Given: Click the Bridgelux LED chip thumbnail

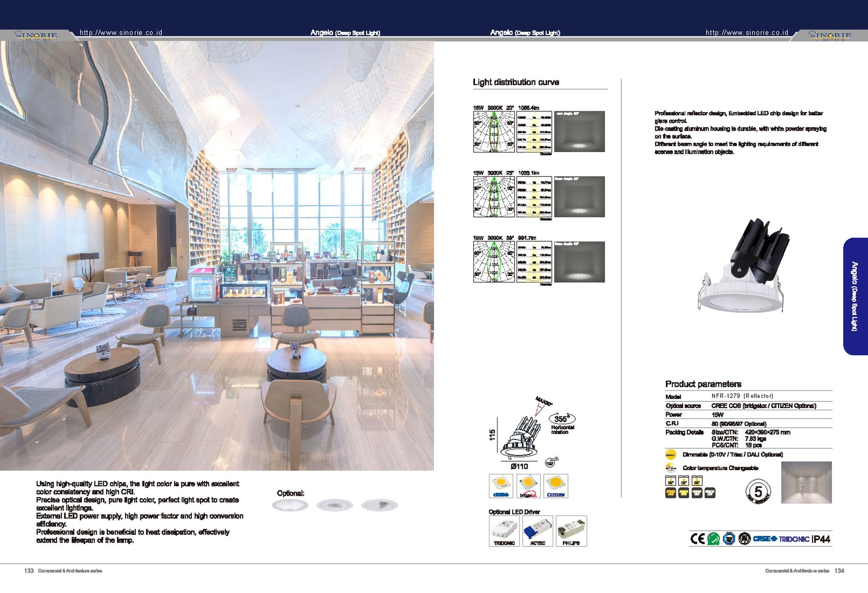Looking at the screenshot, I should (x=528, y=486).
